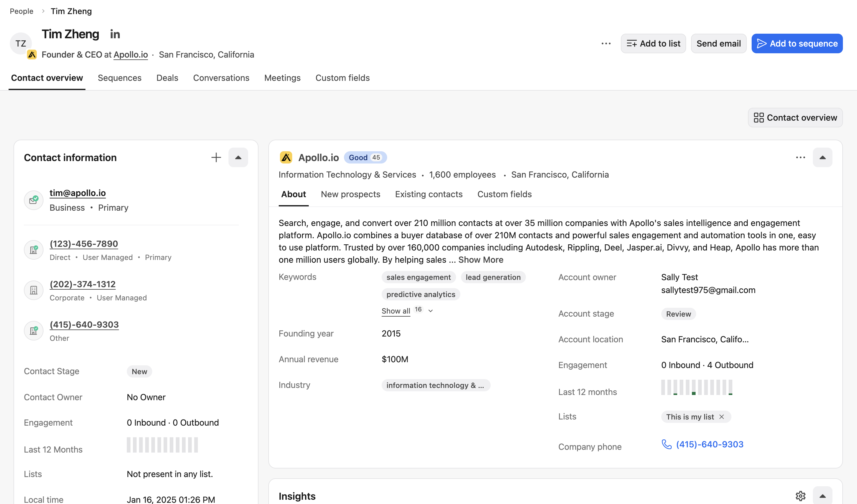Remove "This is my list" tag

coord(722,417)
